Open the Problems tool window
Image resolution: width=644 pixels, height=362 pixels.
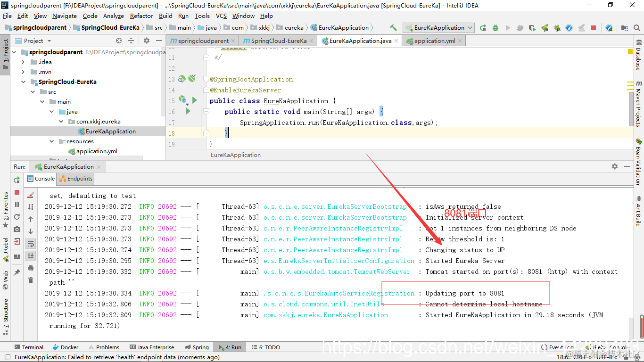(x=103, y=347)
